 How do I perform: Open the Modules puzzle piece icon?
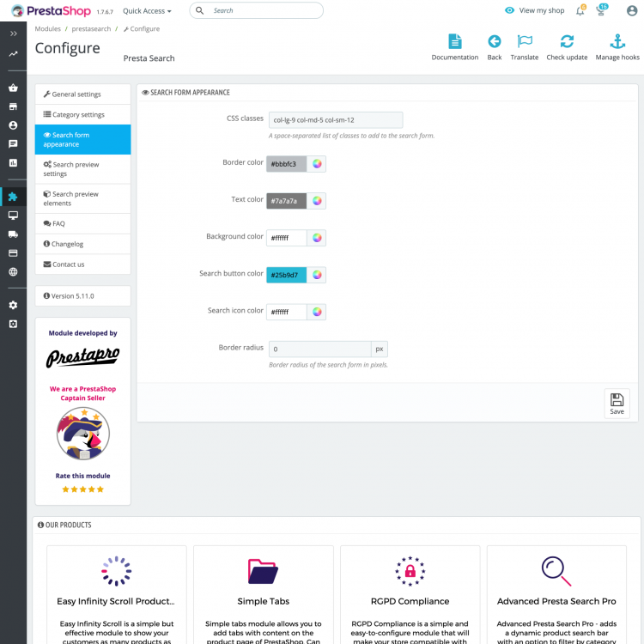pos(13,197)
